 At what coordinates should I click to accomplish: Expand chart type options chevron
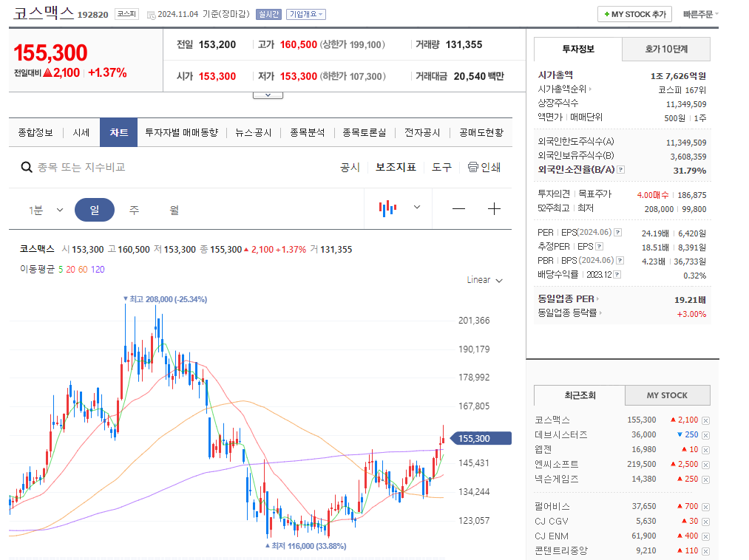pos(417,207)
